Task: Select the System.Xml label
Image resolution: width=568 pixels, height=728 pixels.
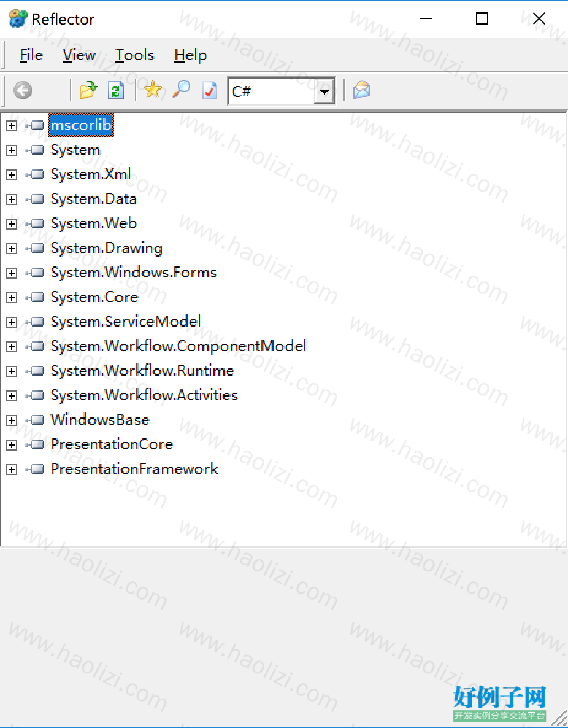Action: (x=91, y=174)
